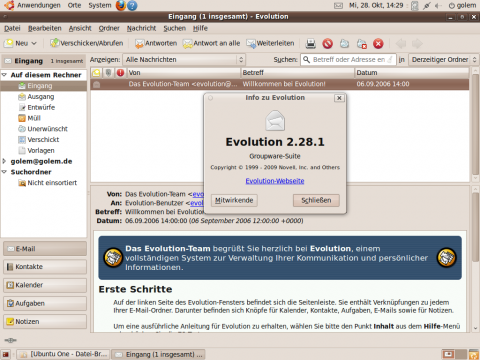Open the Neu dropdown arrow
The image size is (480, 360).
click(x=34, y=43)
